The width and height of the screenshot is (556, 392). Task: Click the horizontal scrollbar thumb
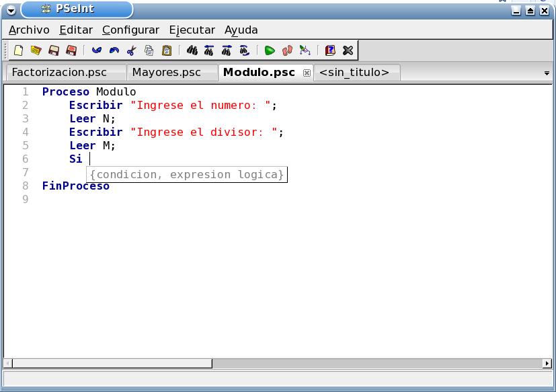[x=112, y=363]
